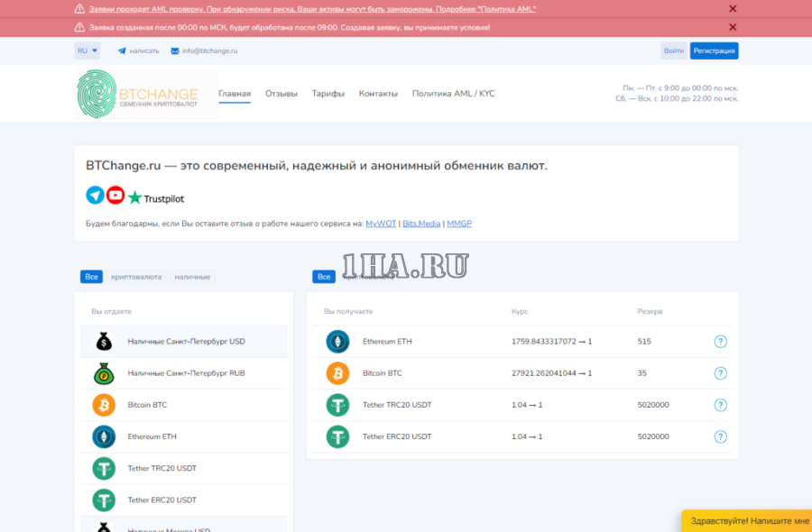
Task: Select the 'криптовалюта' filter on give side
Action: pos(136,277)
